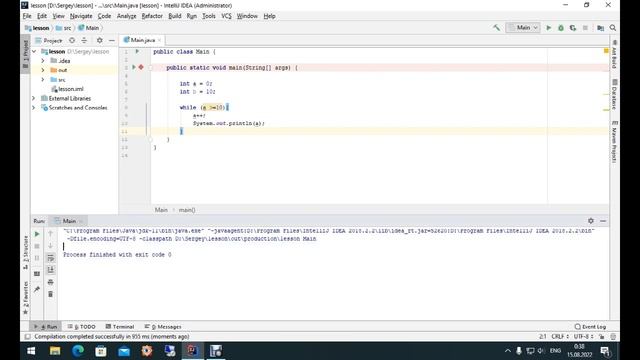
Task: Toggle scroll to end in Run console
Action: pos(51,270)
